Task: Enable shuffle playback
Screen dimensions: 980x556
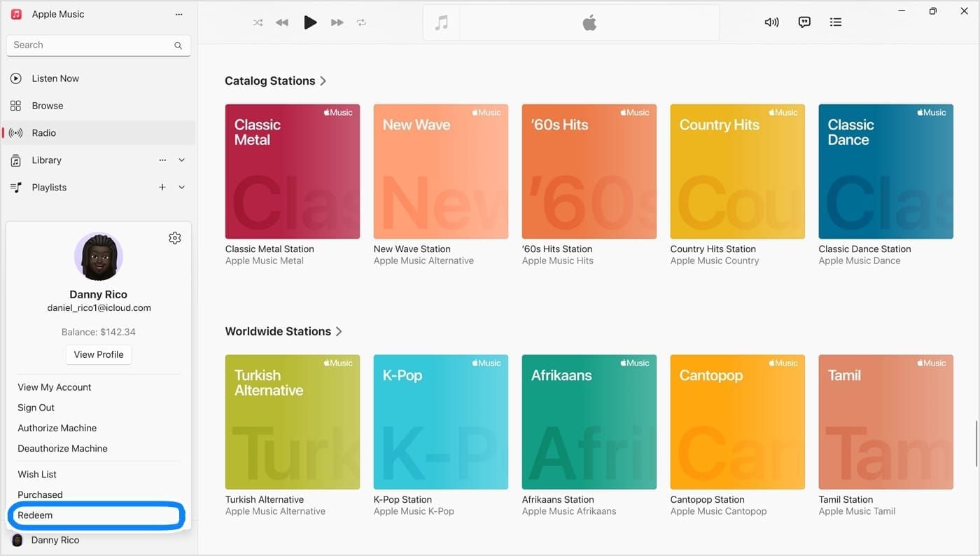Action: [257, 22]
